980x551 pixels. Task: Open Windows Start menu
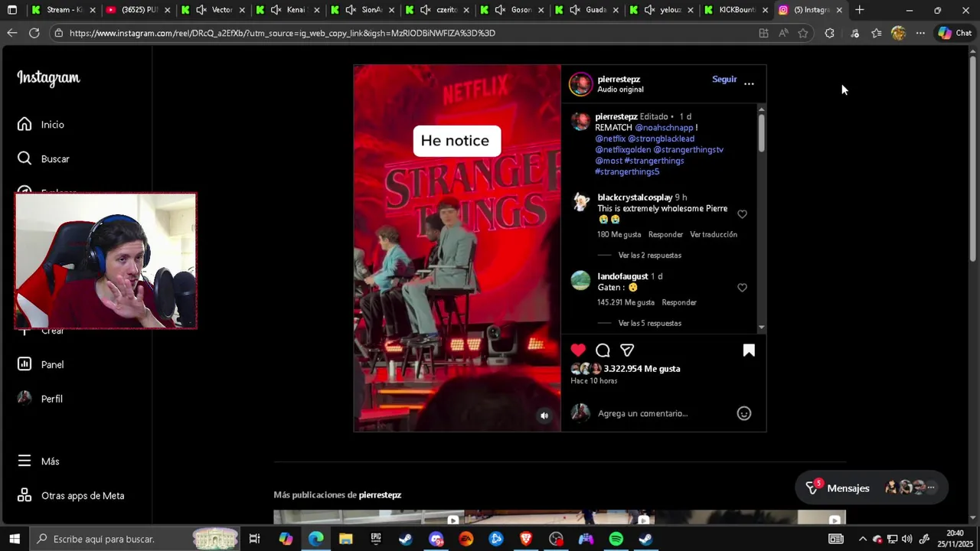pyautogui.click(x=14, y=539)
